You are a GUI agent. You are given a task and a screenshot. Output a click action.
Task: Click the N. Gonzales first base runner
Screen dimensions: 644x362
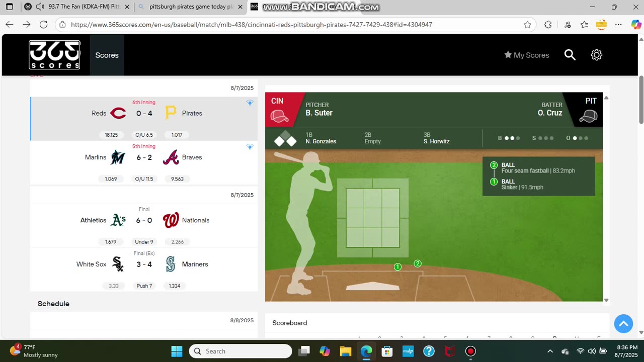(321, 141)
